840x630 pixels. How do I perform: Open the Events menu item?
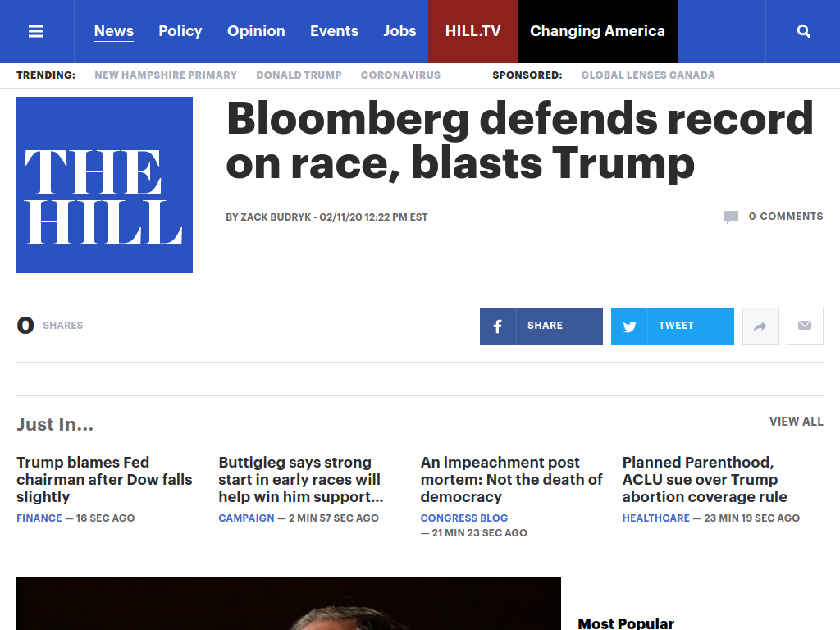[334, 31]
